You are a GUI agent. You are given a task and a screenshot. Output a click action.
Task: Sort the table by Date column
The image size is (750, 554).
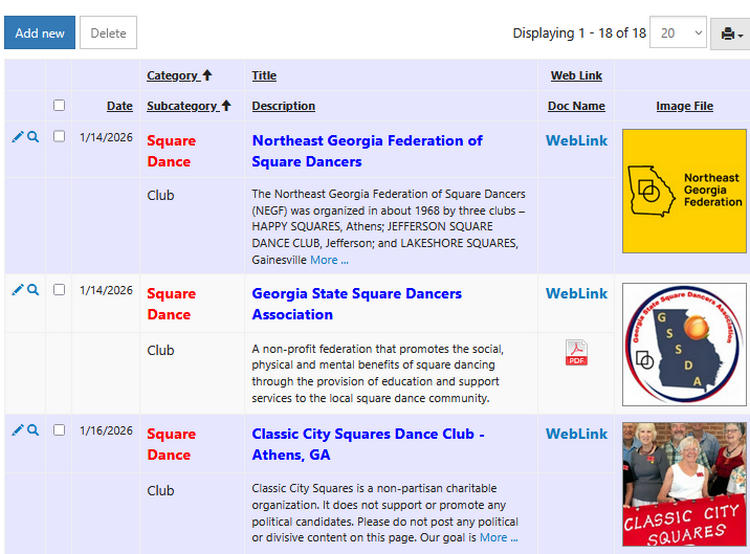pos(120,106)
